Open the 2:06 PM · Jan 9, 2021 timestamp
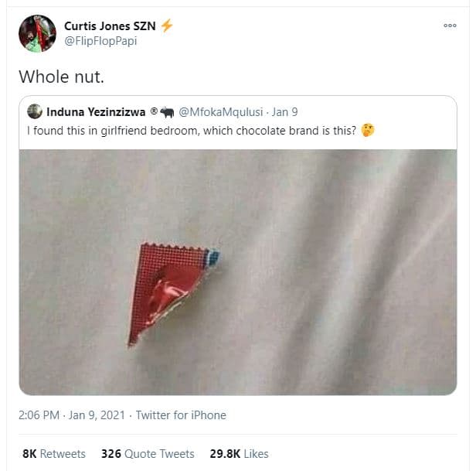Image resolution: width=476 pixels, height=471 pixels. point(70,415)
